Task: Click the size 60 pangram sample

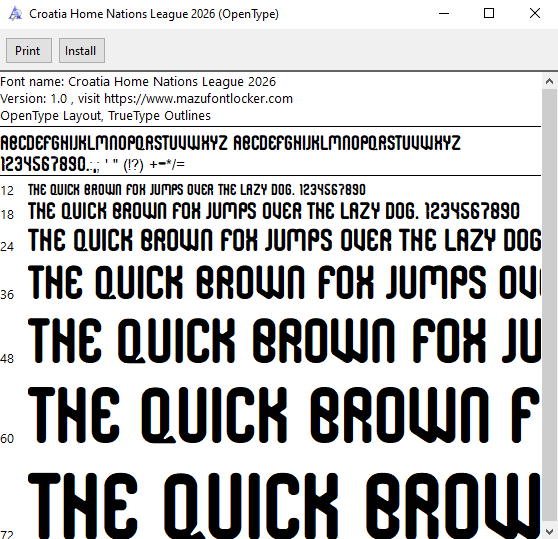Action: click(x=284, y=415)
